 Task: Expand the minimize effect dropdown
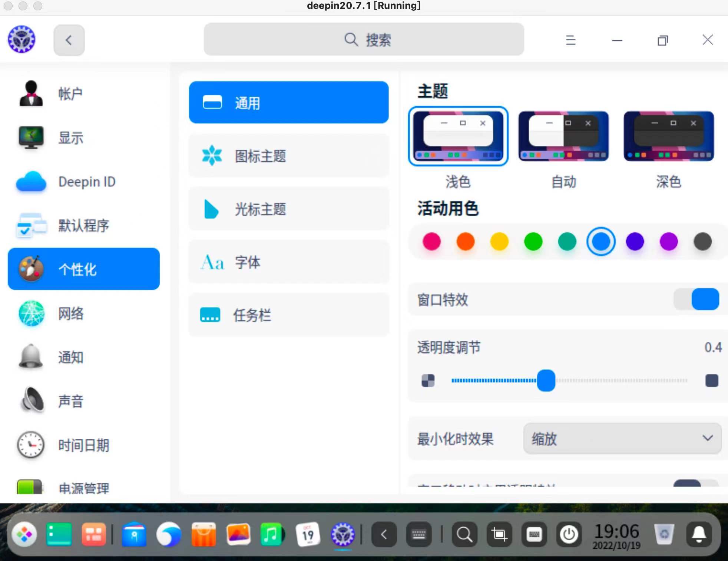point(622,439)
